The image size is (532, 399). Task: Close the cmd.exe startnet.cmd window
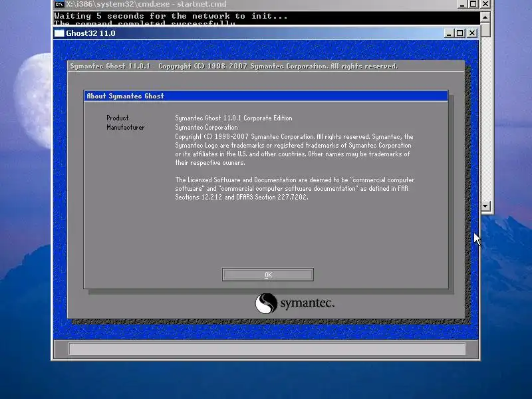pyautogui.click(x=485, y=4)
